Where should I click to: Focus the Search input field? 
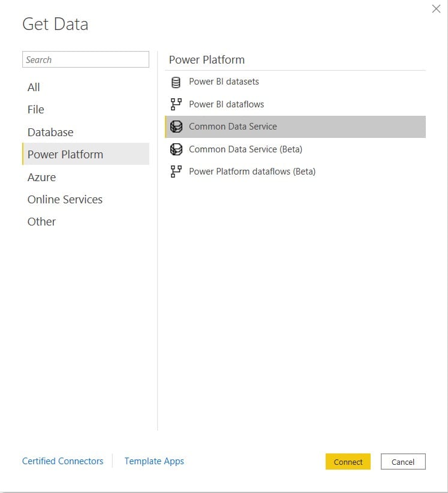pyautogui.click(x=86, y=59)
